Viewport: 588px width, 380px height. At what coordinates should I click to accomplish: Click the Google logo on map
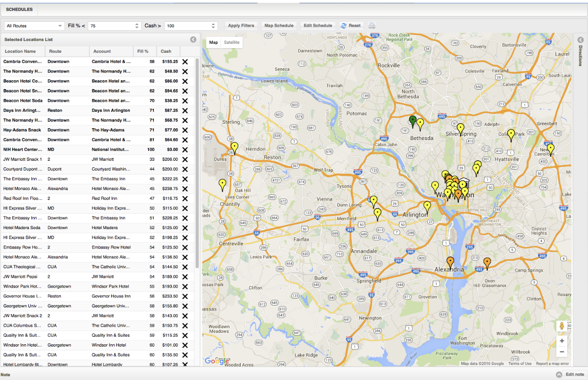point(217,361)
